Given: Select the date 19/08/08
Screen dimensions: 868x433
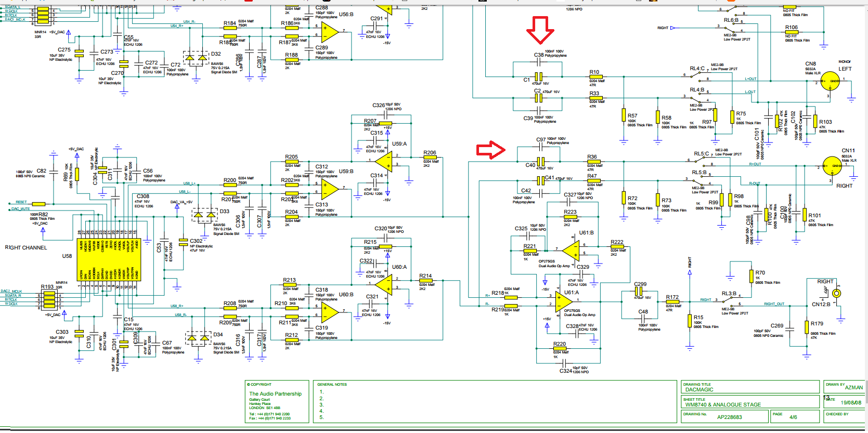Looking at the screenshot, I should [x=851, y=402].
